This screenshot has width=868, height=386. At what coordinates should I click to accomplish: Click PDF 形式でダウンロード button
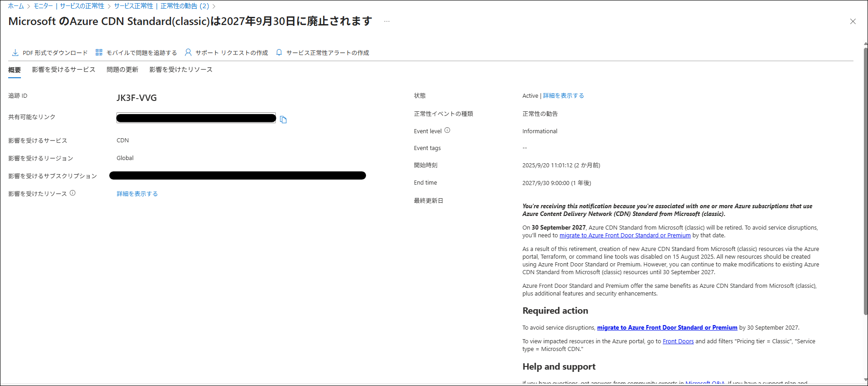click(x=50, y=53)
